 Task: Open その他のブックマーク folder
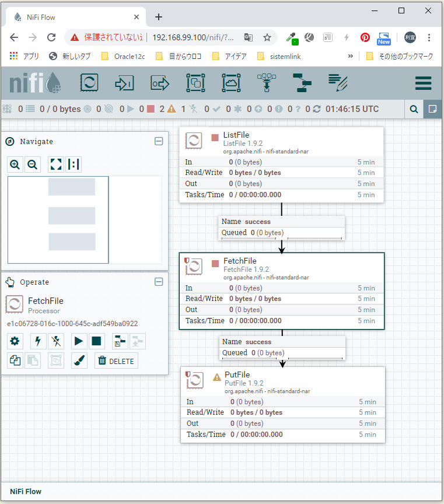[400, 57]
